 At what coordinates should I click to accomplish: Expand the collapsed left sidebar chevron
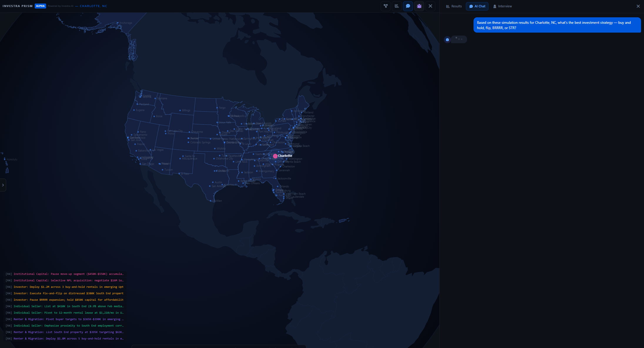pyautogui.click(x=3, y=185)
